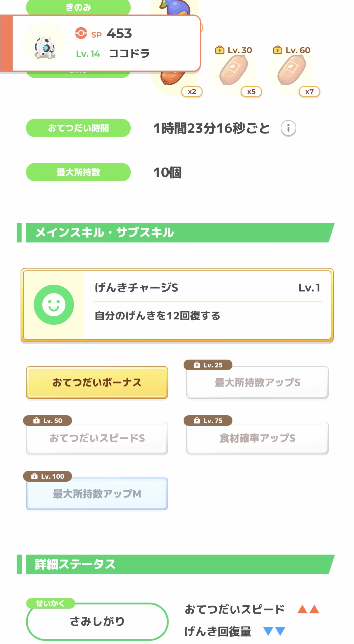Tap the 詳細ステータス section header

pyautogui.click(x=176, y=564)
